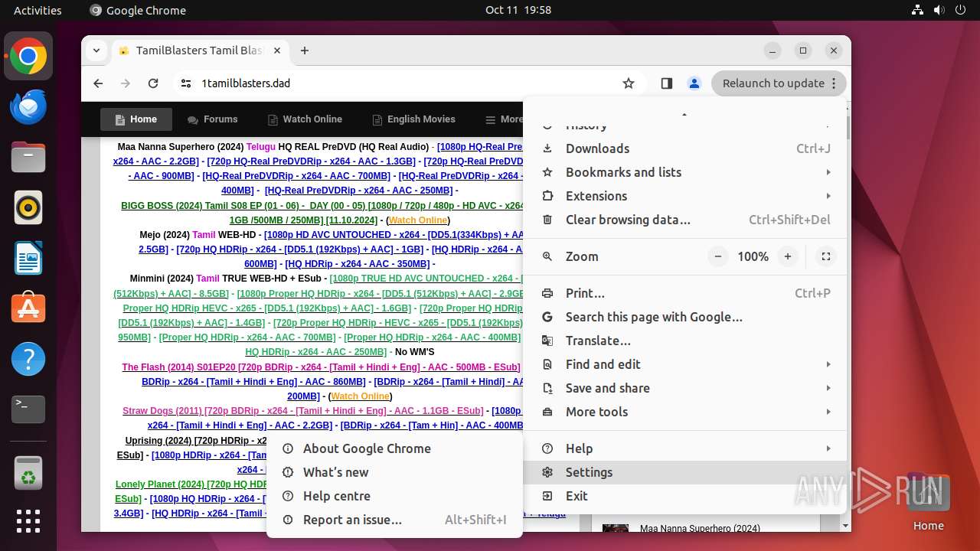Screen dimensions: 980x551
Task: Open network status icon in top bar
Action: (x=918, y=11)
